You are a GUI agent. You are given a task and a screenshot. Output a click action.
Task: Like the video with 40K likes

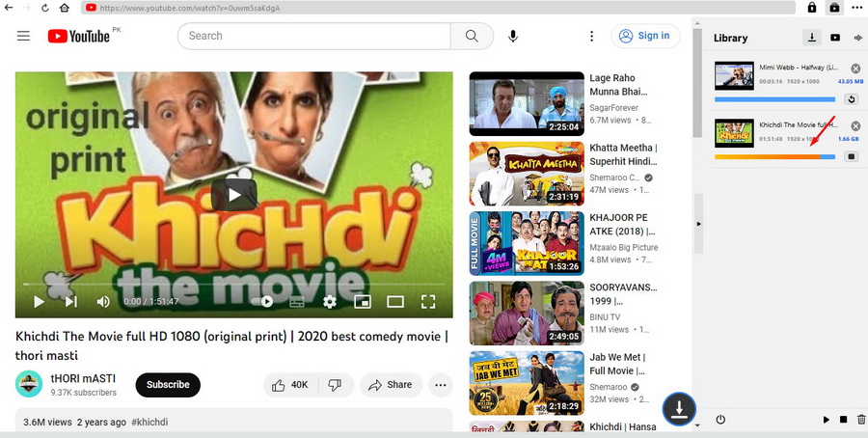point(290,385)
